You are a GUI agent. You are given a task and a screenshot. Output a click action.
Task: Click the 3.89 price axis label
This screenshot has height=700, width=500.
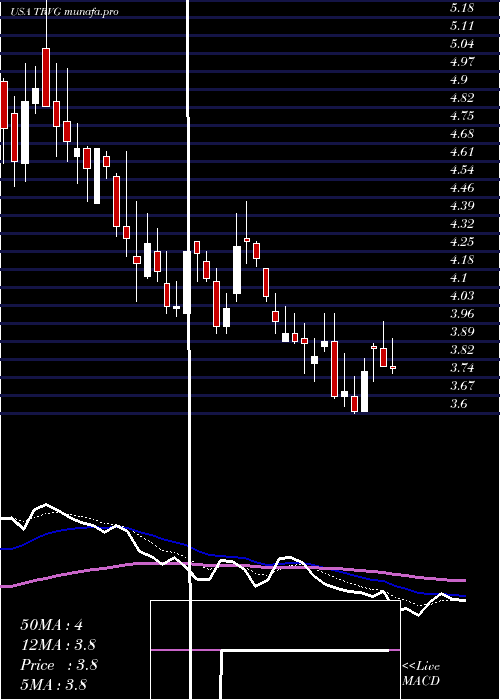point(462,332)
